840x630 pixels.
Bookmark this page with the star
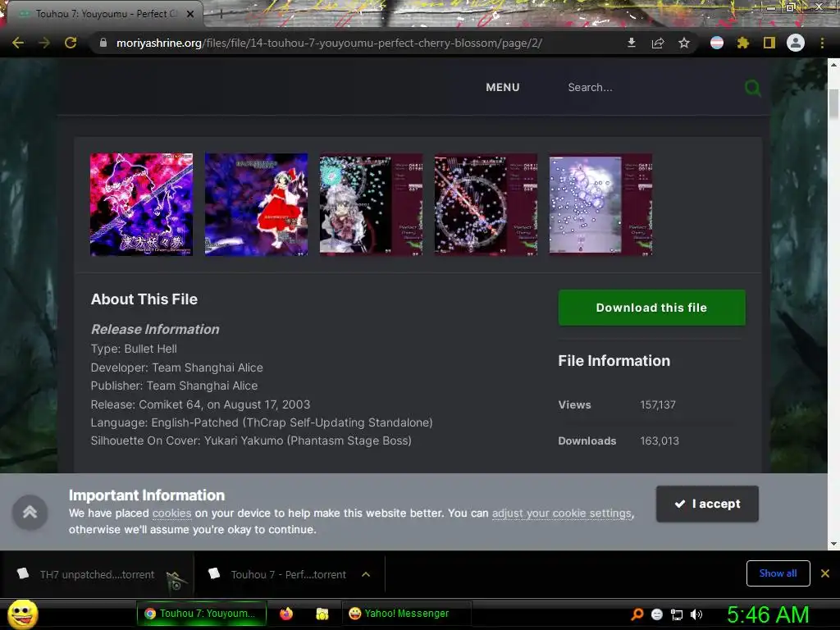point(684,43)
